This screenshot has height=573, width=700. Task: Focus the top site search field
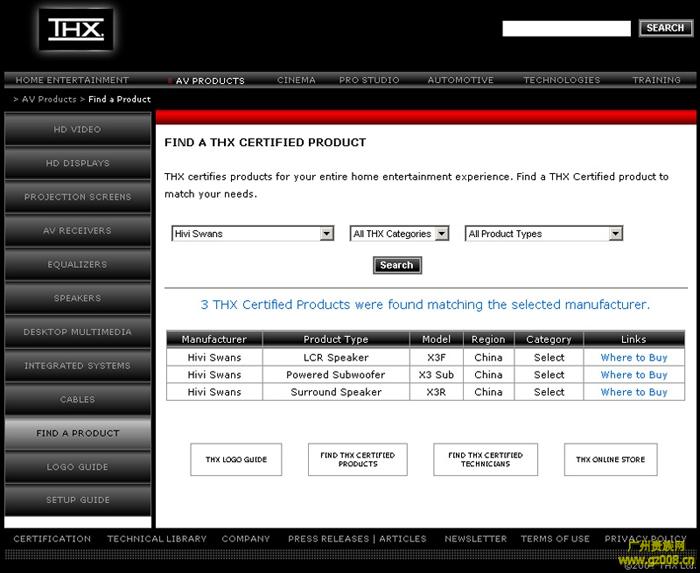[x=566, y=28]
